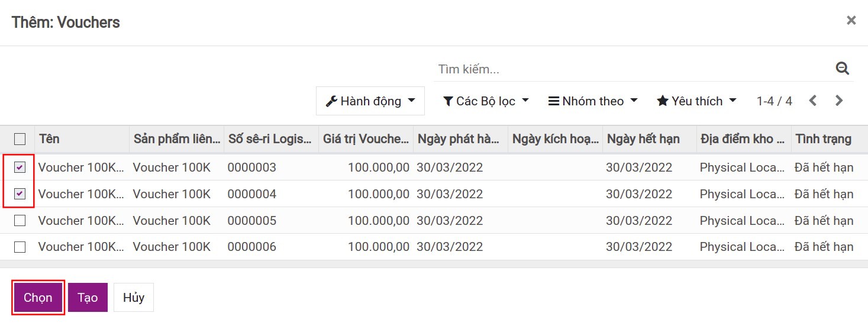Expand the Nhóm theo dropdown
868x332 pixels.
pos(593,101)
